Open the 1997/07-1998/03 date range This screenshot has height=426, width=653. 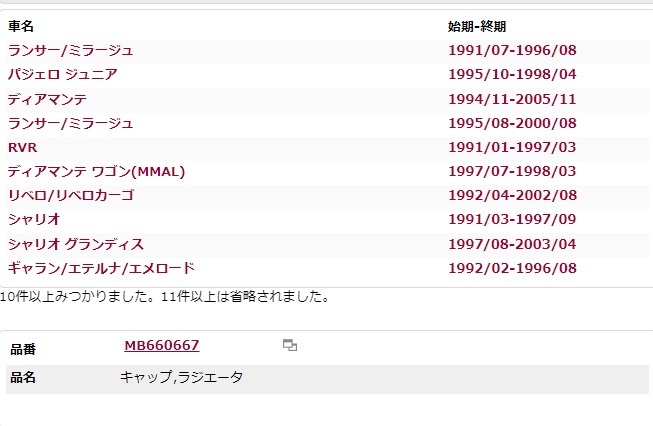coord(513,171)
